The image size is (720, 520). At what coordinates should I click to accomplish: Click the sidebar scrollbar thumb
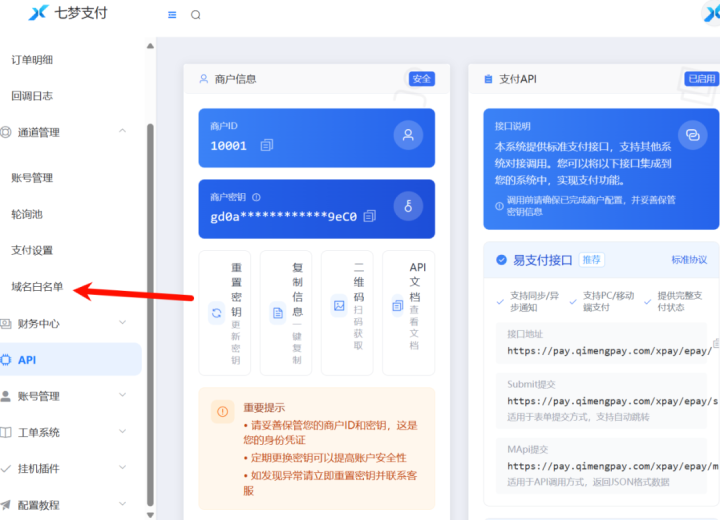pyautogui.click(x=150, y=315)
